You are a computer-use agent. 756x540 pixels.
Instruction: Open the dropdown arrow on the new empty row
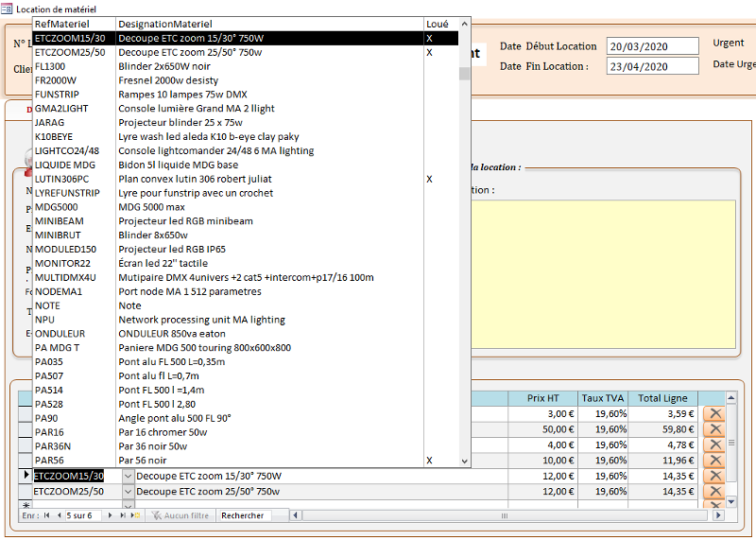coord(128,505)
